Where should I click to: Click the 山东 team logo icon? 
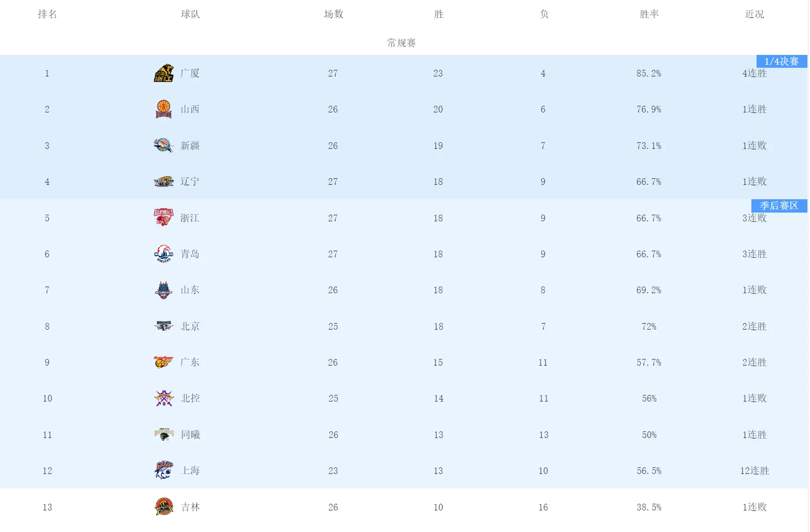pyautogui.click(x=163, y=290)
